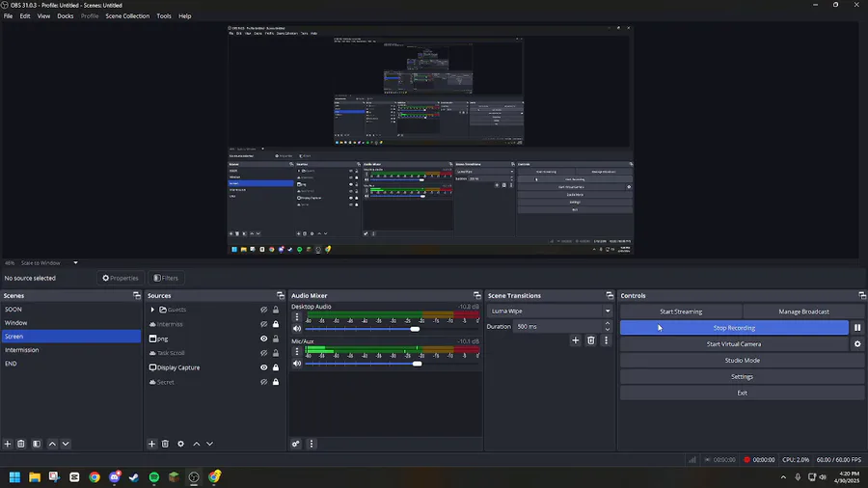Show the Intermiss source
868x488 pixels.
tap(263, 324)
